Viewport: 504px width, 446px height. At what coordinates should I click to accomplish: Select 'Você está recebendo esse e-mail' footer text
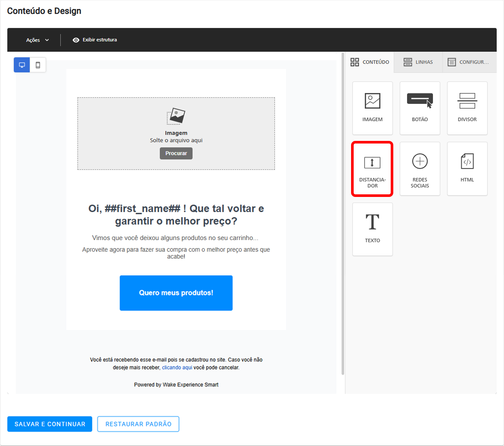[x=176, y=364]
